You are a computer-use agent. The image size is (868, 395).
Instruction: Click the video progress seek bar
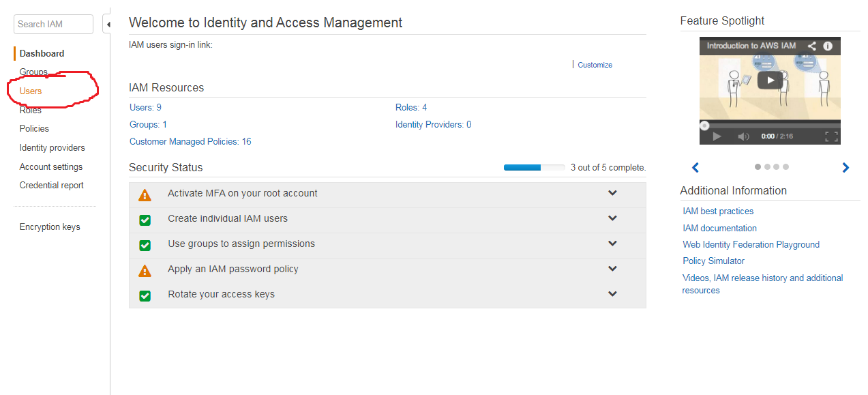[x=770, y=126]
